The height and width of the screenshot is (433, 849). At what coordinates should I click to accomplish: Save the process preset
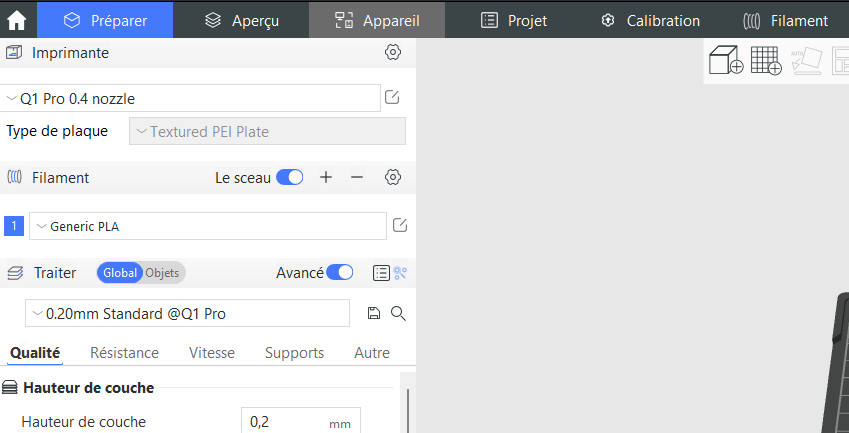coord(374,313)
